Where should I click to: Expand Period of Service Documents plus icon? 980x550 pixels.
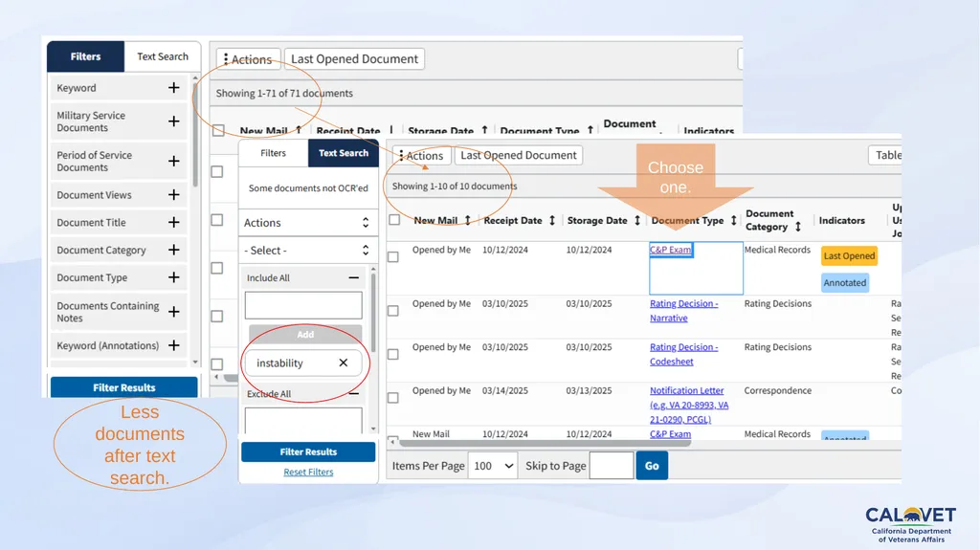pos(174,162)
